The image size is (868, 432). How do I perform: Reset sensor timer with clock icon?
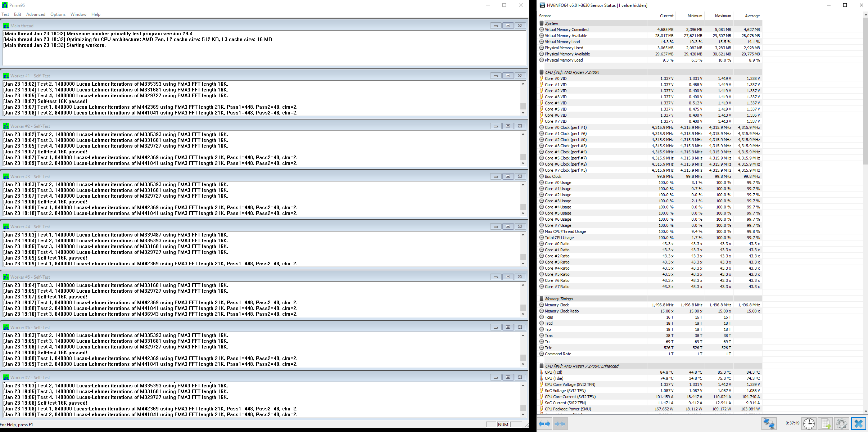click(x=809, y=423)
